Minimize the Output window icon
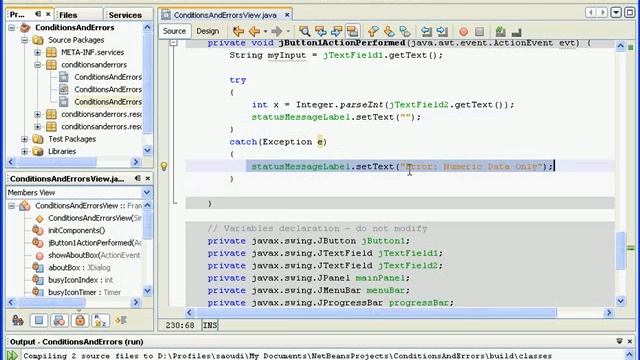Image resolution: width=640 pixels, height=360 pixels. point(619,341)
